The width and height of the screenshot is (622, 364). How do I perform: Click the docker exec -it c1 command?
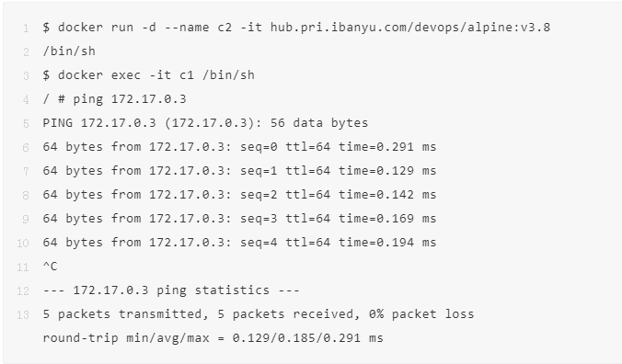pyautogui.click(x=149, y=75)
